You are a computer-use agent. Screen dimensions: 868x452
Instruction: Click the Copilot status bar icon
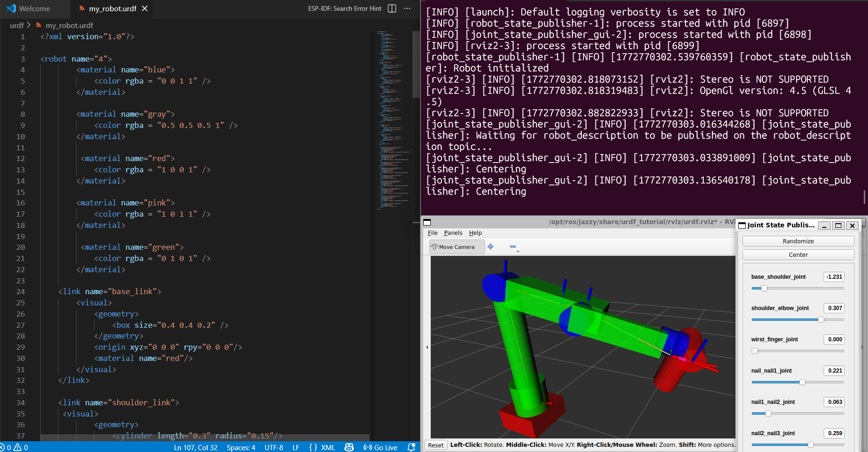pyautogui.click(x=349, y=447)
